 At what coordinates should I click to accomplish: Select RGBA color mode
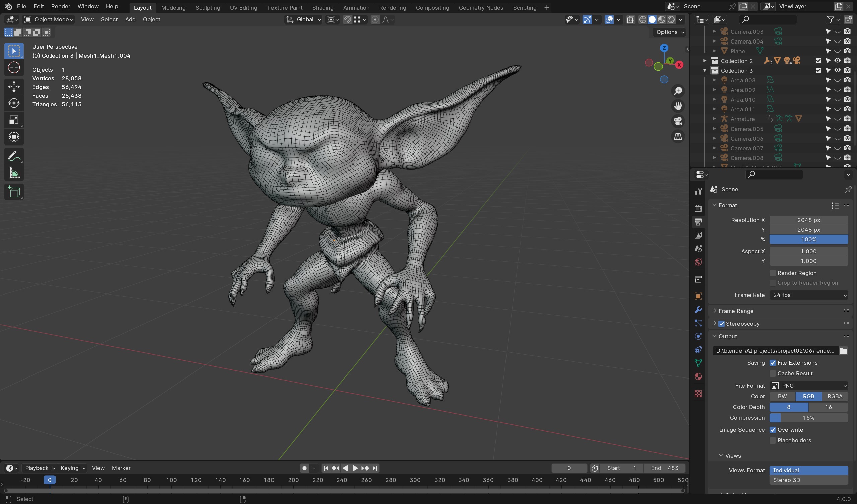835,397
